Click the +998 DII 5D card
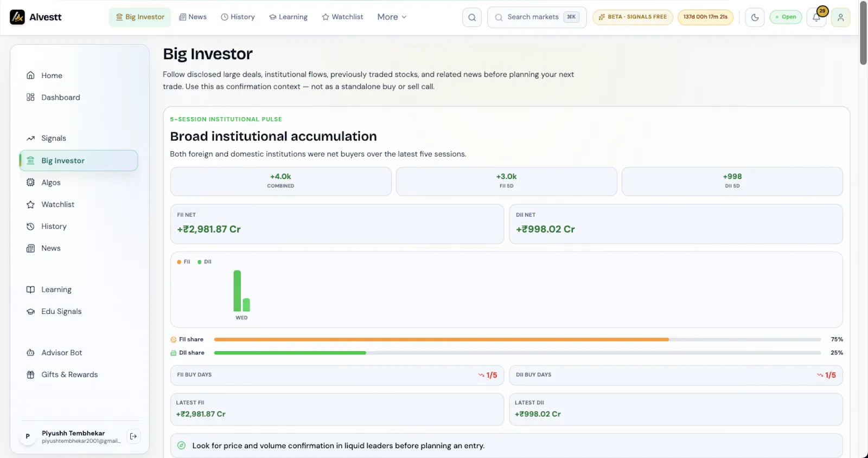 point(732,182)
